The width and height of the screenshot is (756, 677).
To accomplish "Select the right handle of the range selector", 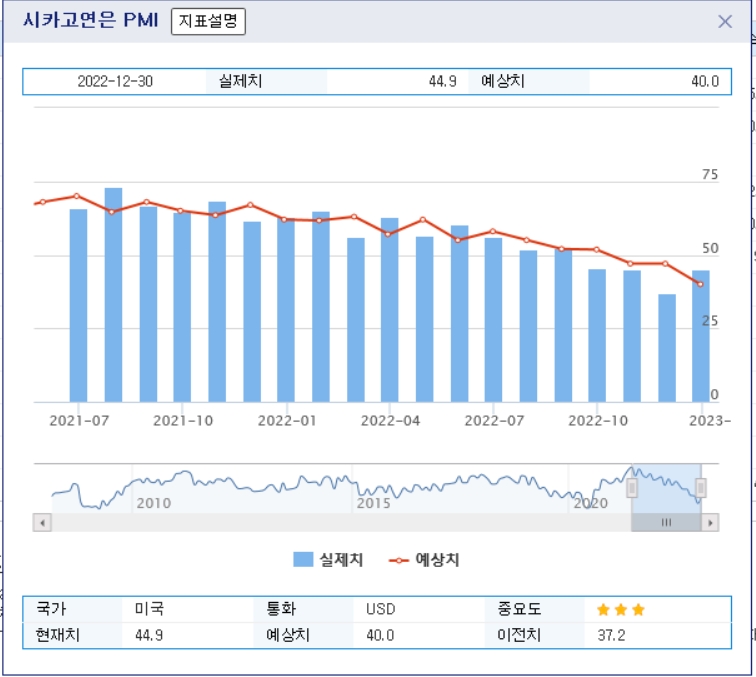I will click(x=701, y=488).
